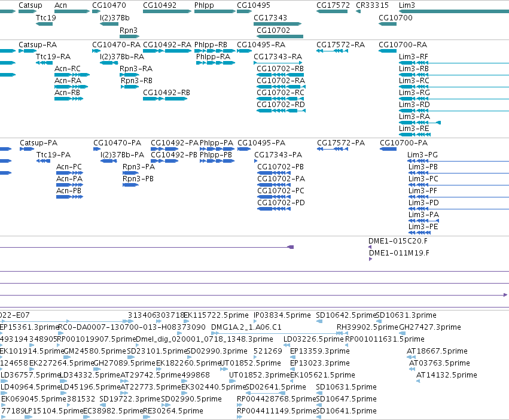509x420 pixels.
Task: Click the CG10470-RA transcript label
Action: pyautogui.click(x=117, y=44)
